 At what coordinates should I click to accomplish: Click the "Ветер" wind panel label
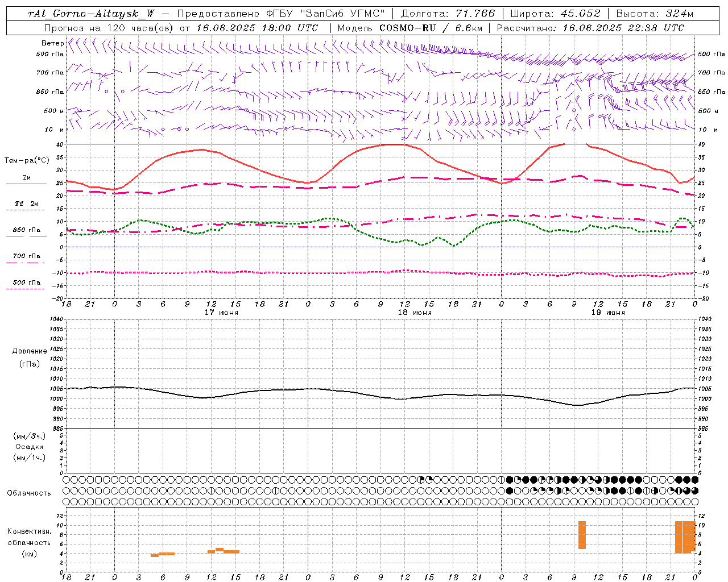(53, 43)
